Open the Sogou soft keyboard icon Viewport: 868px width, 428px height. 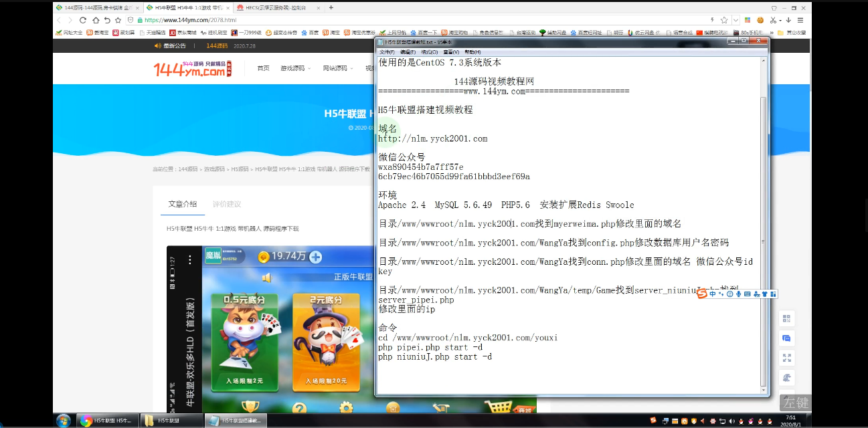[x=747, y=294]
